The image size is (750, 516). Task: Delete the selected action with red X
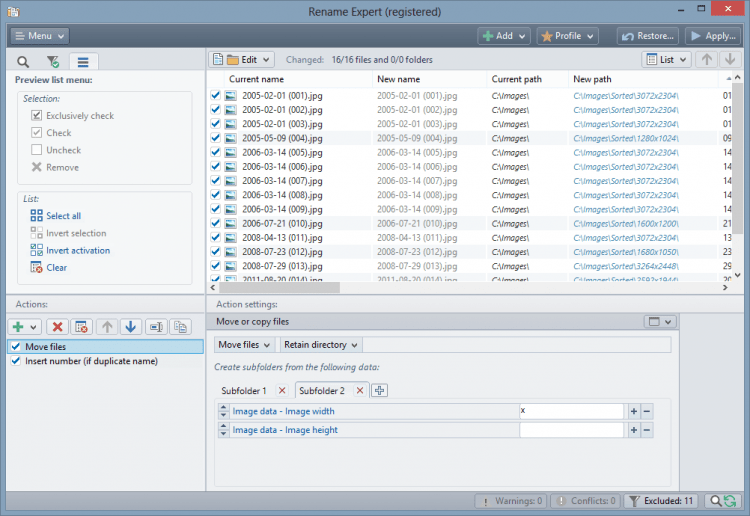57,327
